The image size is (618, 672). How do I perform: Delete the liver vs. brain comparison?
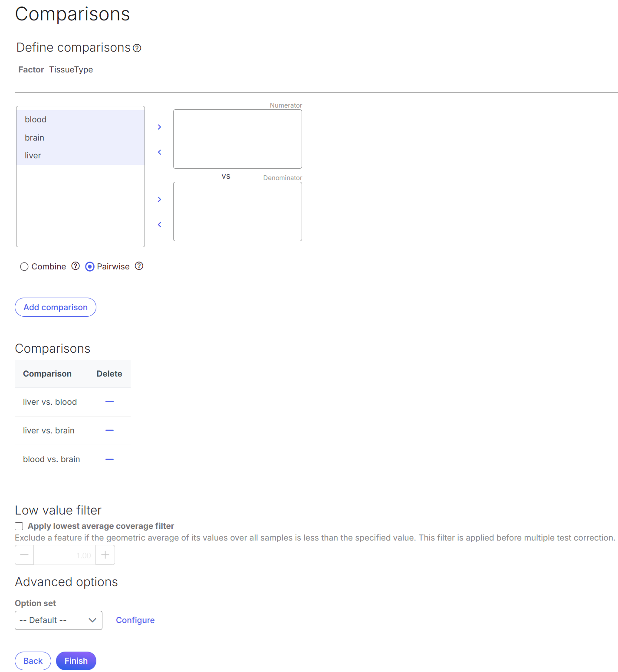coord(109,431)
